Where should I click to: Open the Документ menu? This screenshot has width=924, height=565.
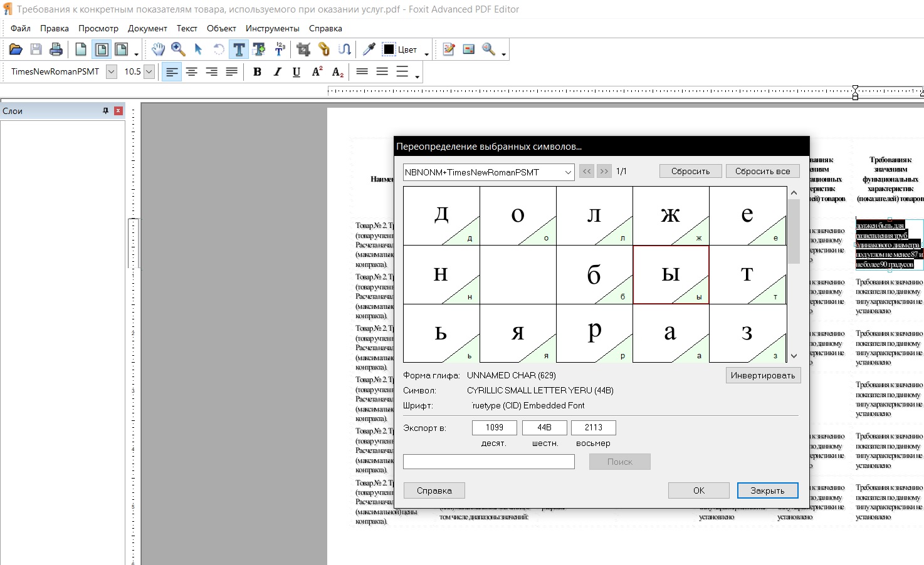pos(147,28)
